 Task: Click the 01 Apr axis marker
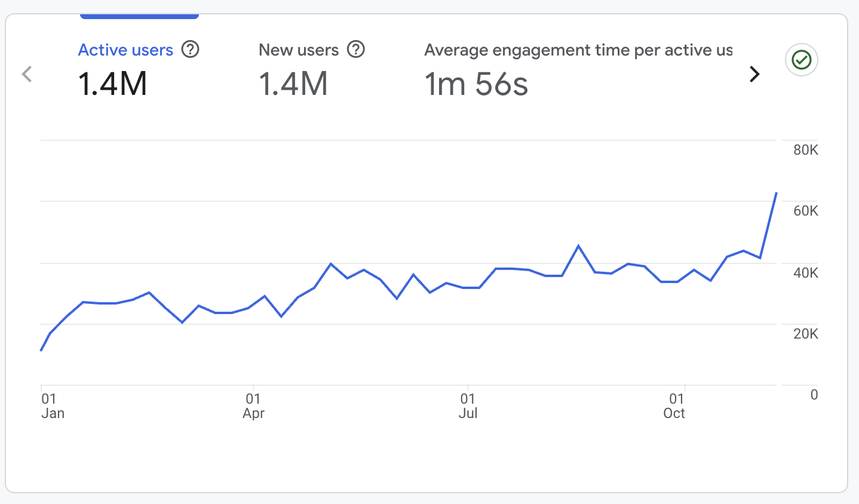pos(253,406)
